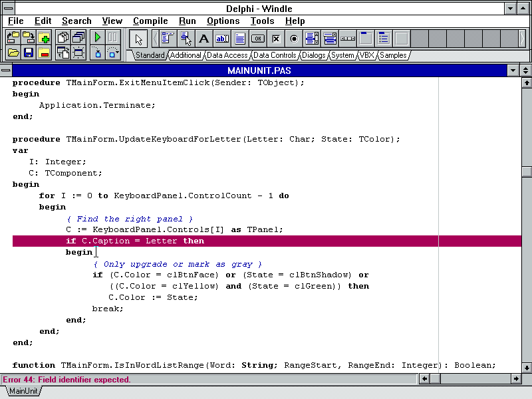532x399 pixels.
Task: Switch to the Samples palette tab
Action: pos(393,55)
